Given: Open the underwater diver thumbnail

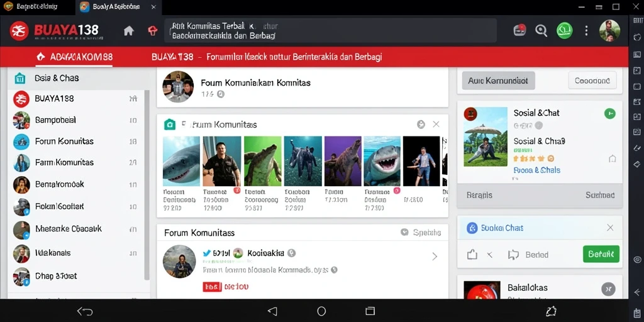Looking at the screenshot, I should (303, 162).
